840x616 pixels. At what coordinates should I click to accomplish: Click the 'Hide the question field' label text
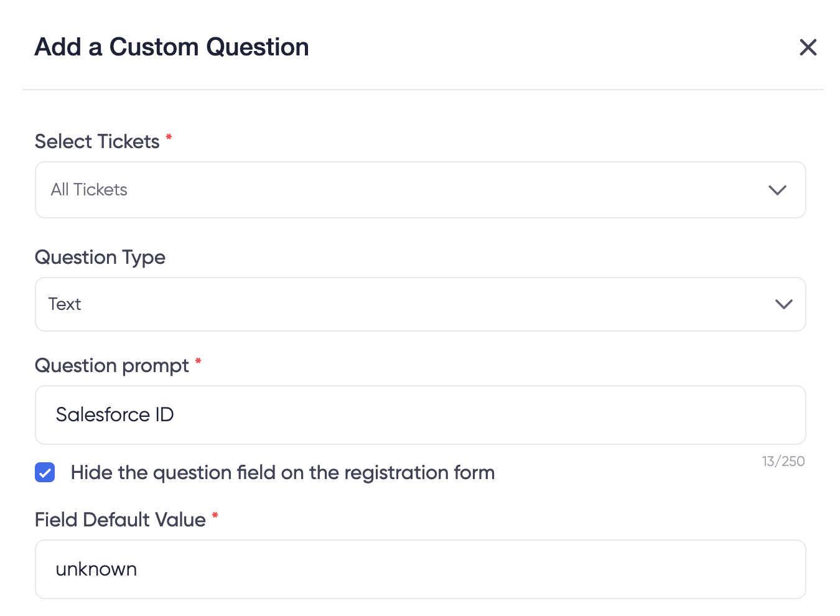[x=282, y=473]
